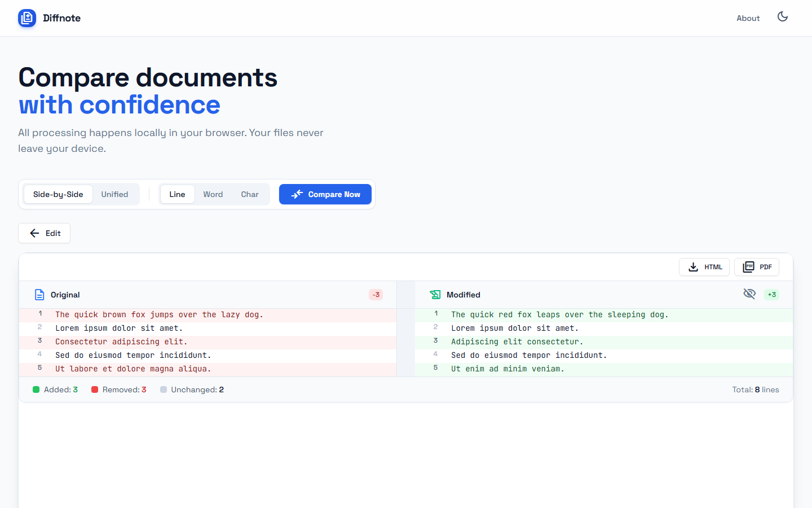This screenshot has height=508, width=812.
Task: Toggle dark mode moon icon
Action: point(783,17)
